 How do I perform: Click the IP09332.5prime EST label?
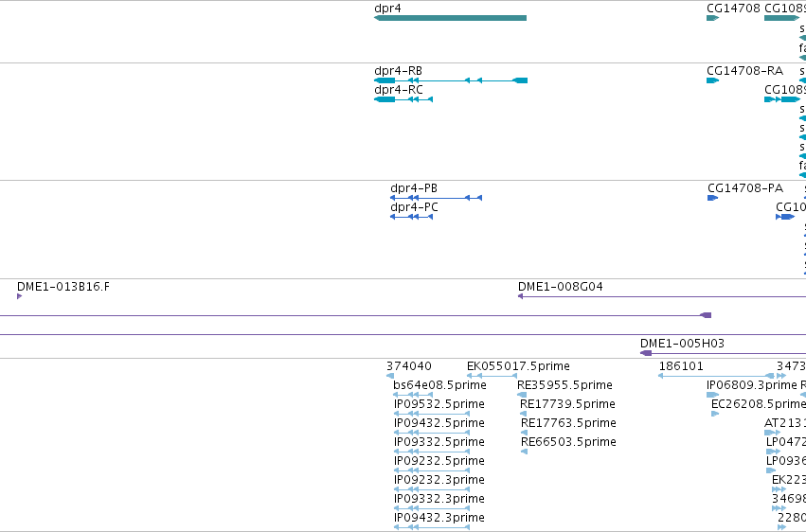coord(439,442)
